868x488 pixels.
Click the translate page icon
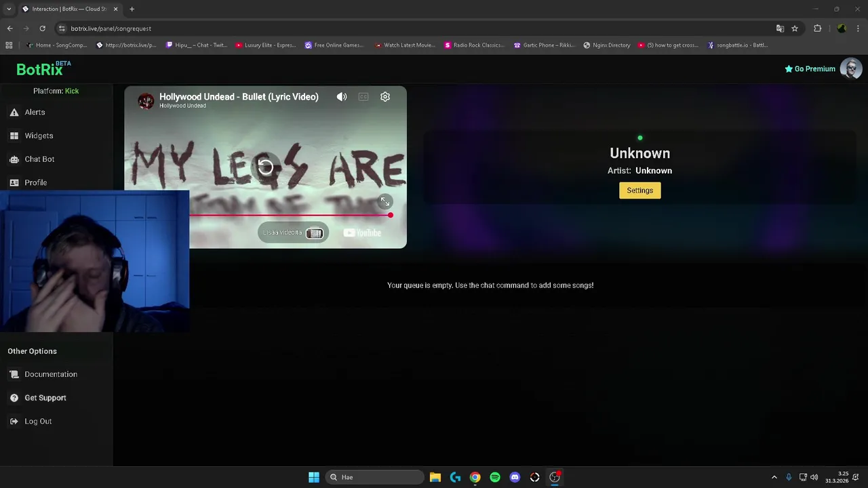[780, 28]
